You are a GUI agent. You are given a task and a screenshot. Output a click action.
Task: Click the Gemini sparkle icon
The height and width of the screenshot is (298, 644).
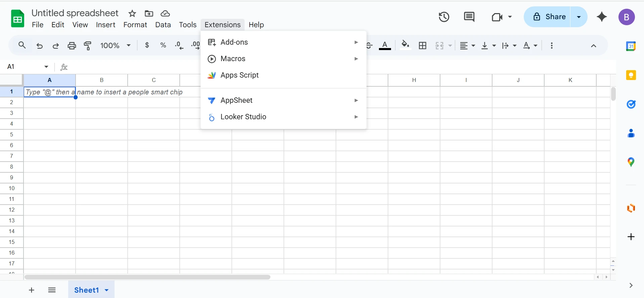[602, 17]
